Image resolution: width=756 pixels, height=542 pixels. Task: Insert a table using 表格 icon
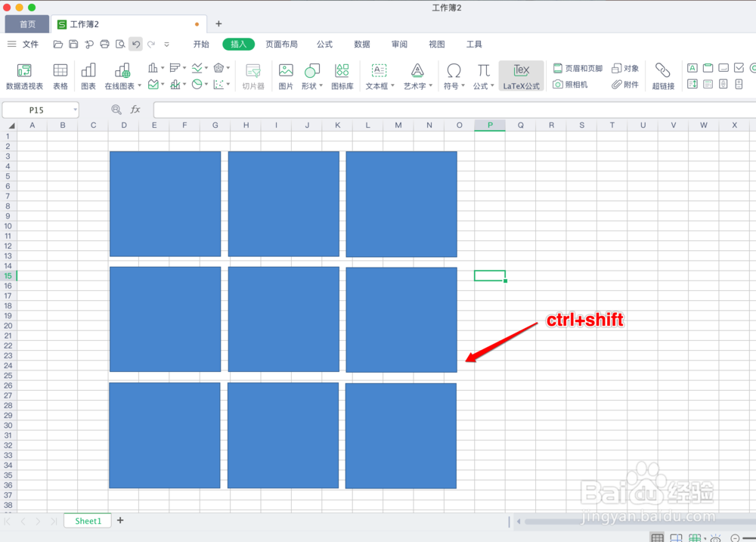[60, 76]
